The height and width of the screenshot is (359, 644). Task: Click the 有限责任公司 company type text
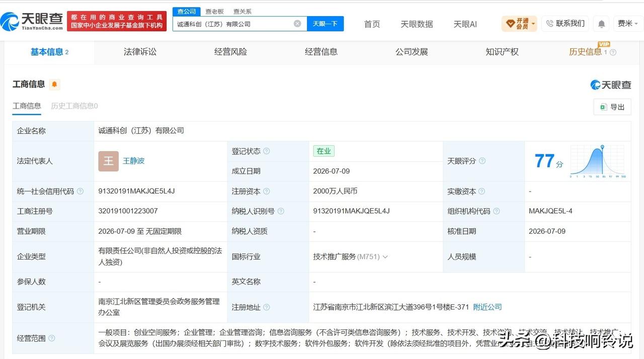pos(160,256)
